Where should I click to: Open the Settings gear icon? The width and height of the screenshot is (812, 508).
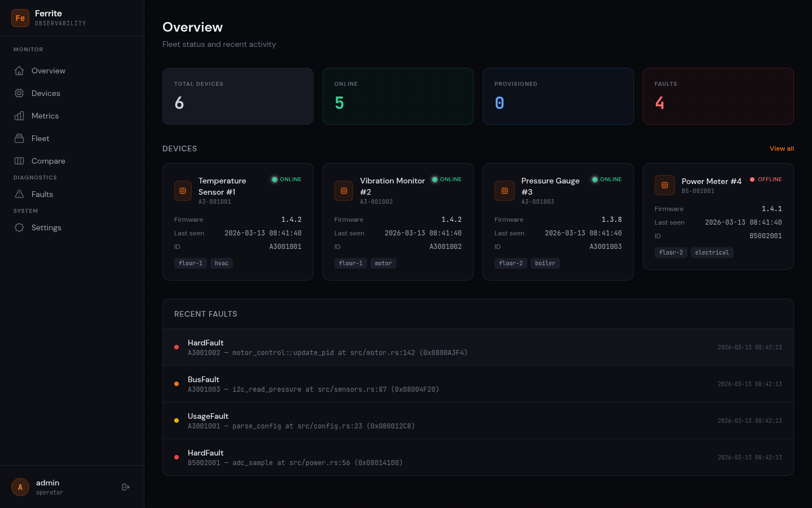20,227
